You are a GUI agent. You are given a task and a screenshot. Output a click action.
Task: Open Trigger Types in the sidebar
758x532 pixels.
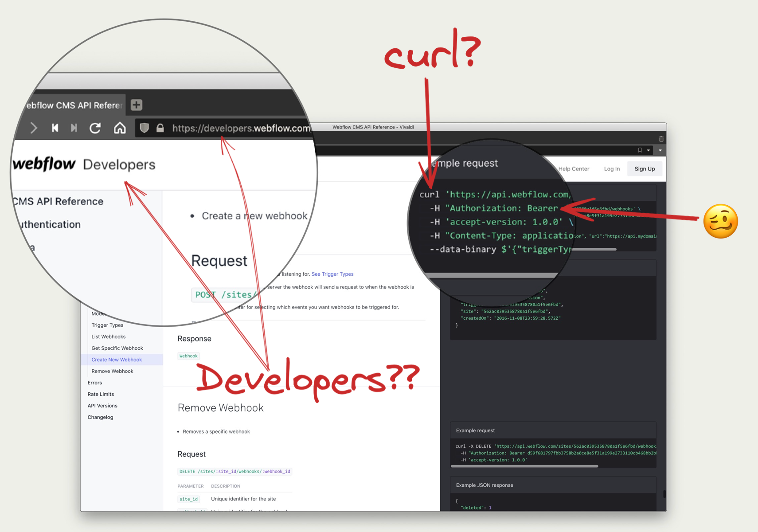pos(107,325)
